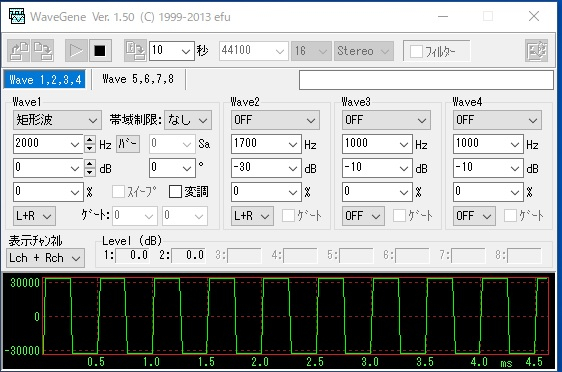Click the Level 2 value field

(x=188, y=255)
